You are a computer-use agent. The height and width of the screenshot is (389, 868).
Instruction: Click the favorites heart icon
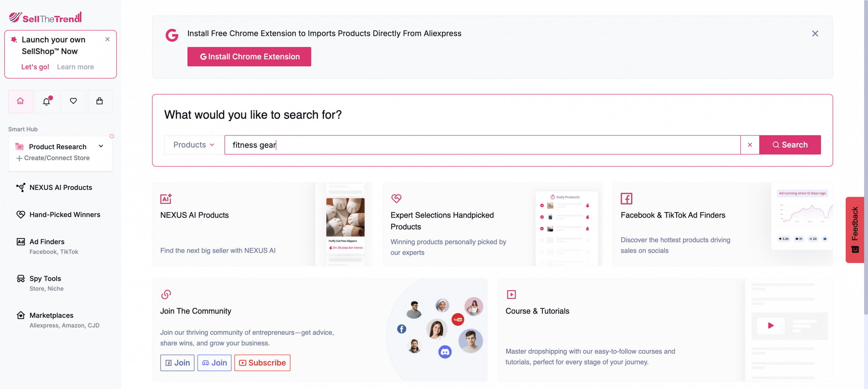74,101
